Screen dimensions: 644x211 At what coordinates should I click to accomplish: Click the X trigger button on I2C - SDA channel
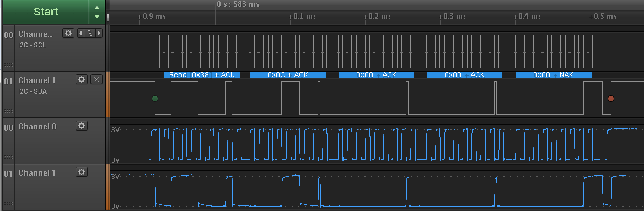coord(96,79)
